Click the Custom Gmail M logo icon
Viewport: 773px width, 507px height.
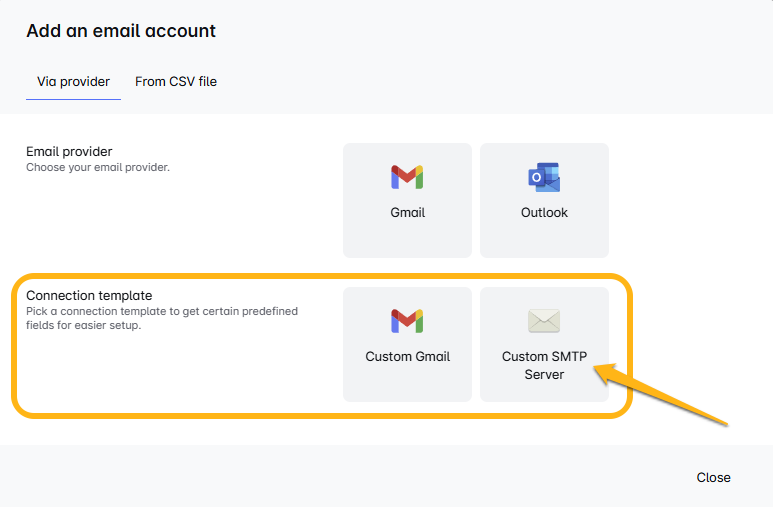tap(407, 321)
